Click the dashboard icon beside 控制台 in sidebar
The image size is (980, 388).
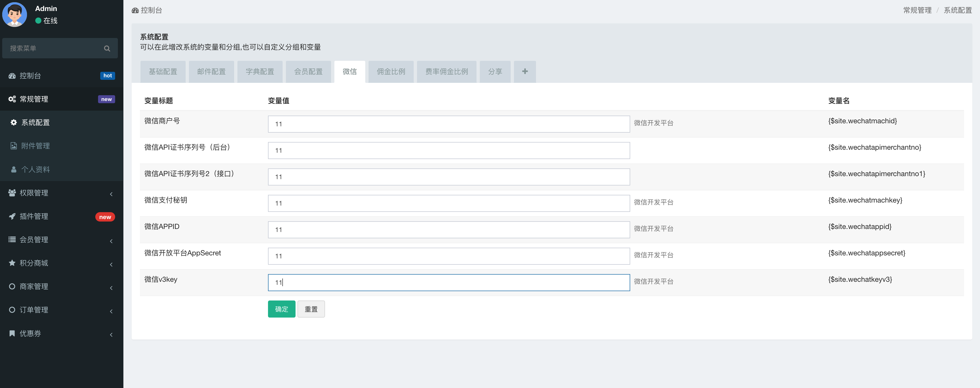pos(12,76)
